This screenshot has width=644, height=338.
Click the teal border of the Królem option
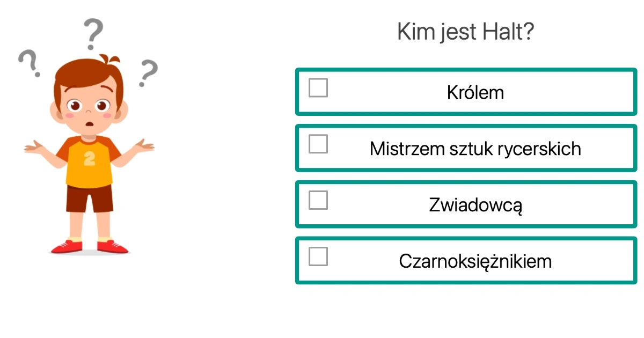pos(465,70)
